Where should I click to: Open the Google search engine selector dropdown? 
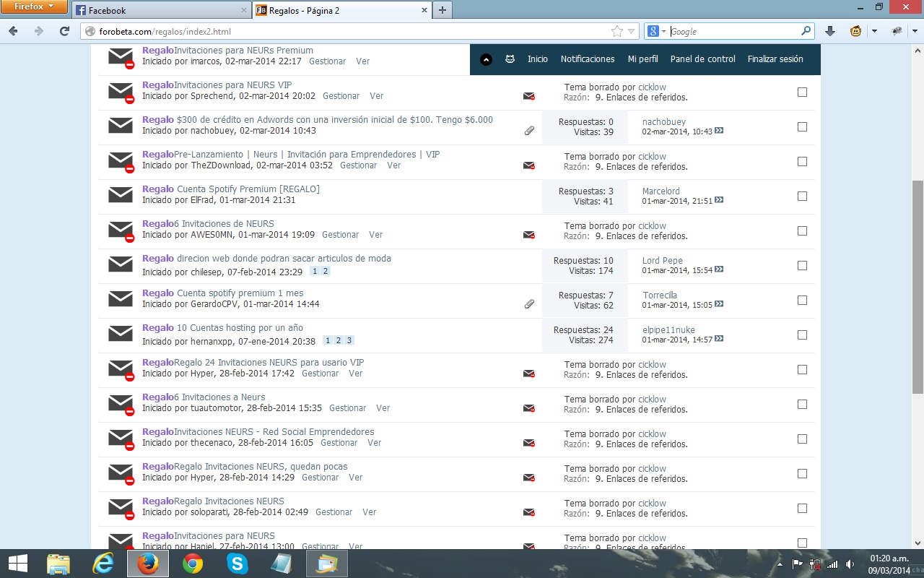[656, 31]
